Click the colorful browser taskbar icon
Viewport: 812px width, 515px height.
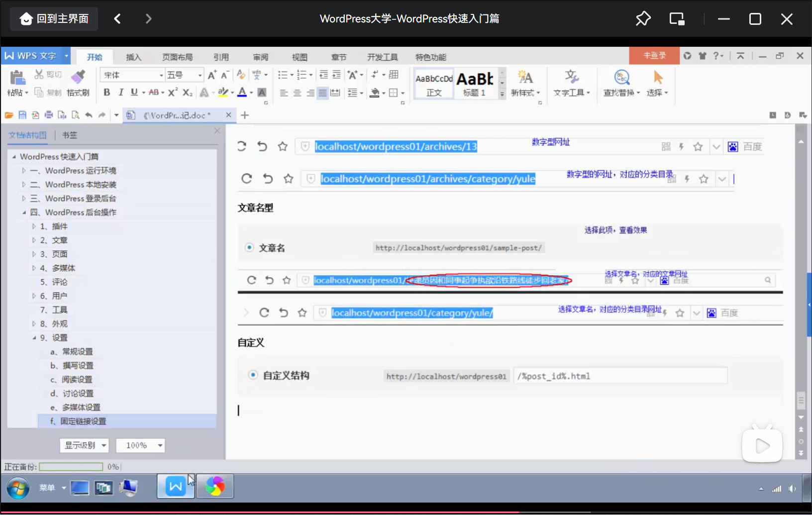pyautogui.click(x=215, y=486)
